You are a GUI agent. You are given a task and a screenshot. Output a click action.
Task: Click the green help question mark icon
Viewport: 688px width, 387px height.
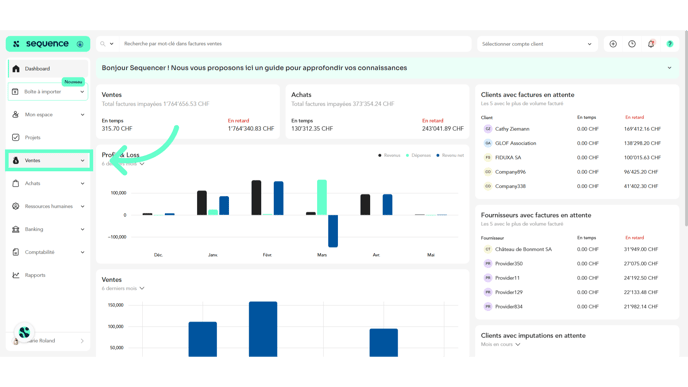pos(670,44)
